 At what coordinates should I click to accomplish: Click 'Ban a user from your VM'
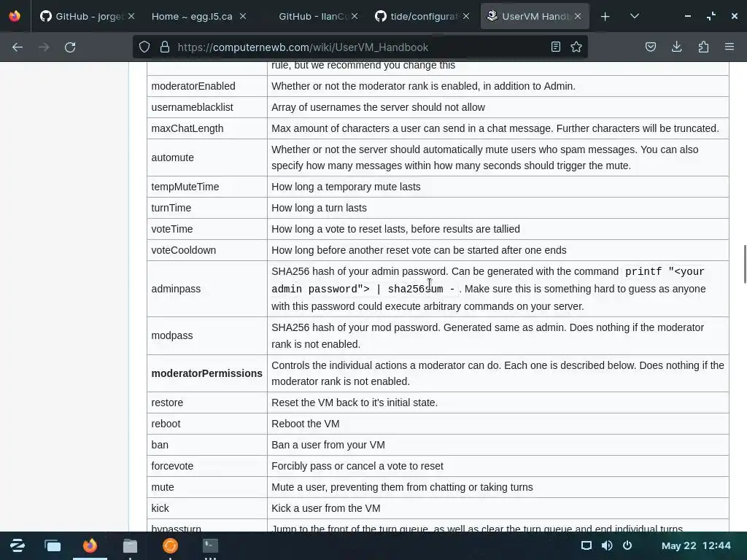click(x=328, y=445)
